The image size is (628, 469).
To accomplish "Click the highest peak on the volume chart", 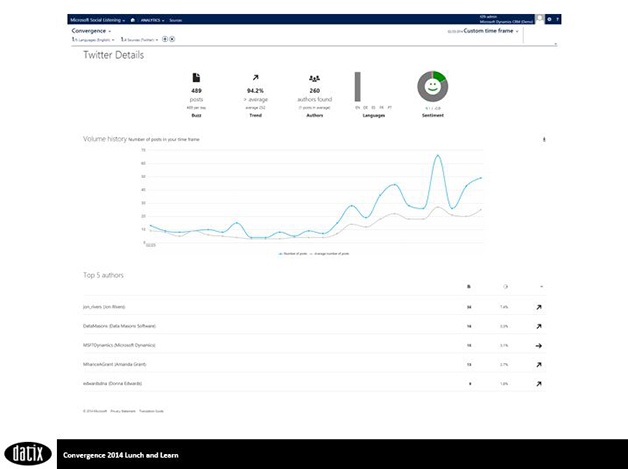I will tap(438, 155).
